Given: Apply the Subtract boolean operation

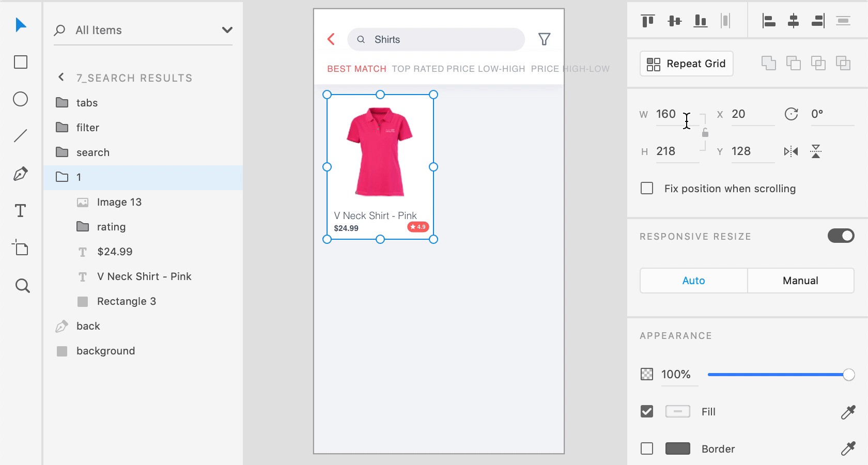Looking at the screenshot, I should 794,63.
